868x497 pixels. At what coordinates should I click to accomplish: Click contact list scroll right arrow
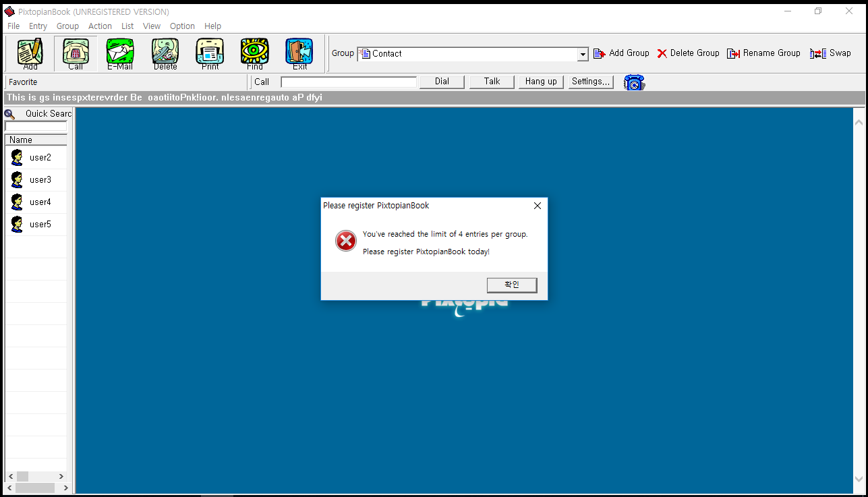pos(61,476)
